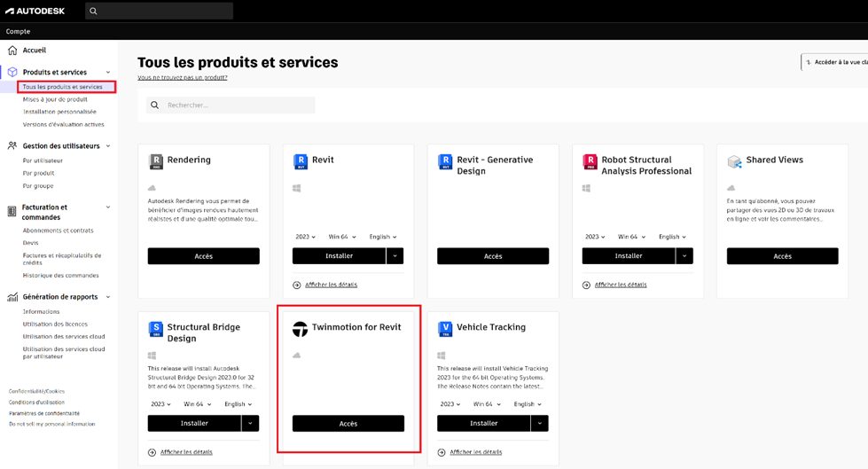Go to Accueil in sidebar

tap(35, 51)
